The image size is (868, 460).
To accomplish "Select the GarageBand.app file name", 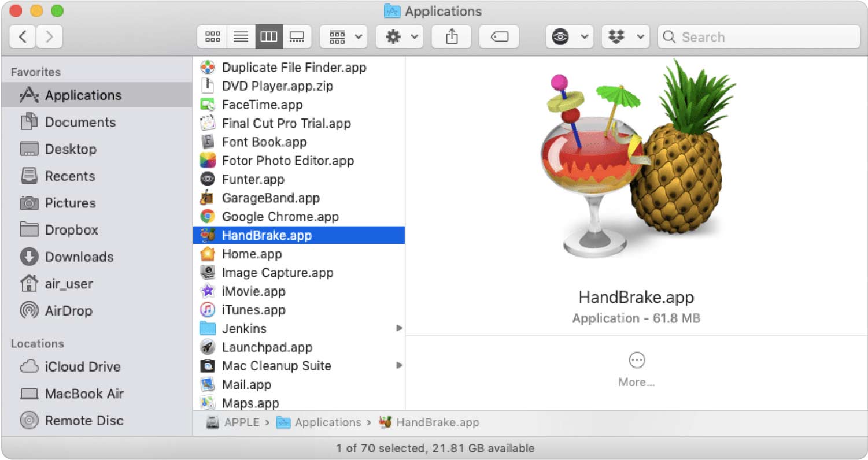I will coord(271,198).
